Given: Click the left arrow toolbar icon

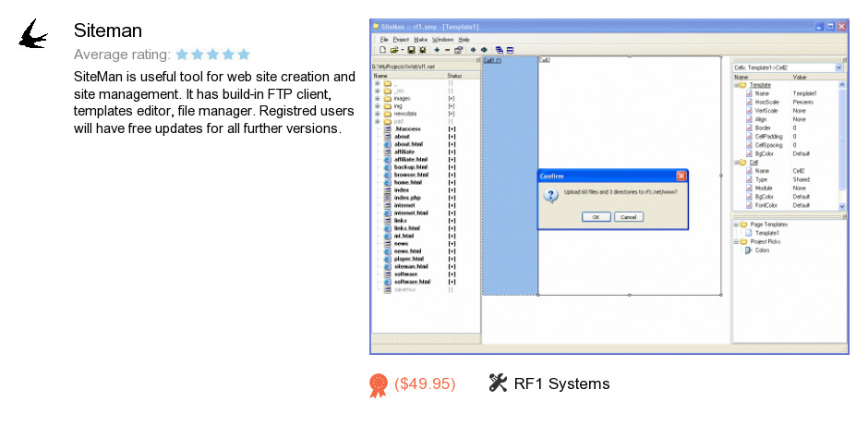Looking at the screenshot, I should click(x=474, y=50).
